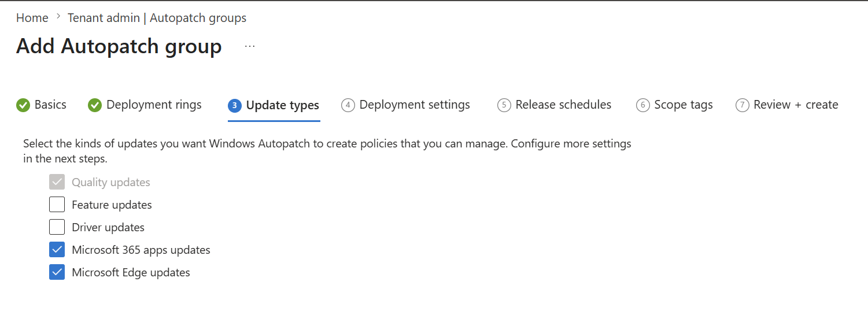The width and height of the screenshot is (868, 311).
Task: Enable the Feature updates checkbox
Action: [x=57, y=205]
